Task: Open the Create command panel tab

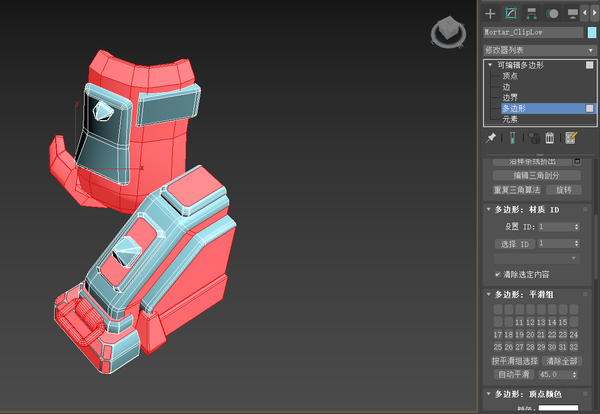Action: [x=490, y=14]
